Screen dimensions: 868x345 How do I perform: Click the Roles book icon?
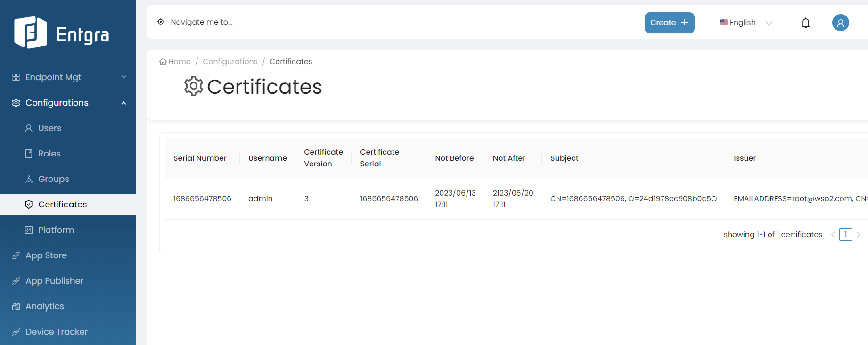[29, 154]
